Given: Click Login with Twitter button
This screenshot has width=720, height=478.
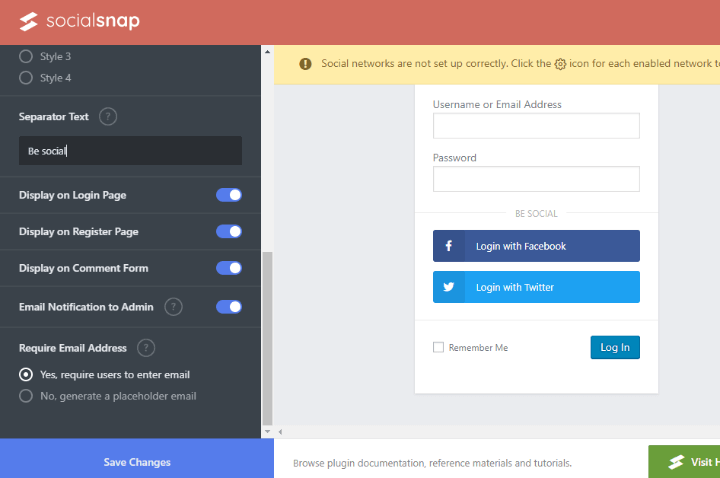Looking at the screenshot, I should pos(536,287).
